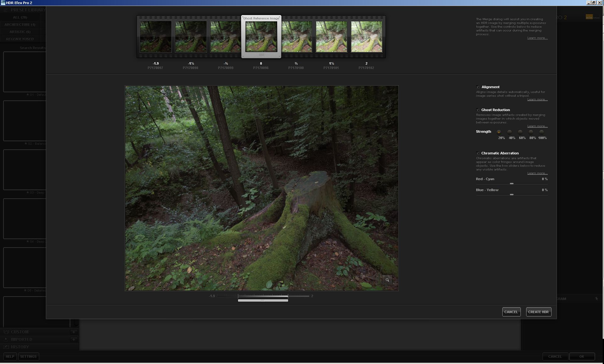Open Learn more link under Alignment
The image size is (604, 364).
click(537, 99)
